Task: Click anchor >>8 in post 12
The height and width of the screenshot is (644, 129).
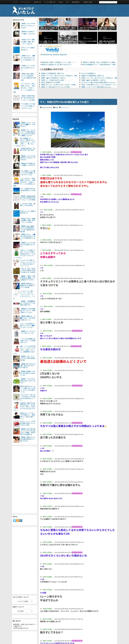Action: 42,333
